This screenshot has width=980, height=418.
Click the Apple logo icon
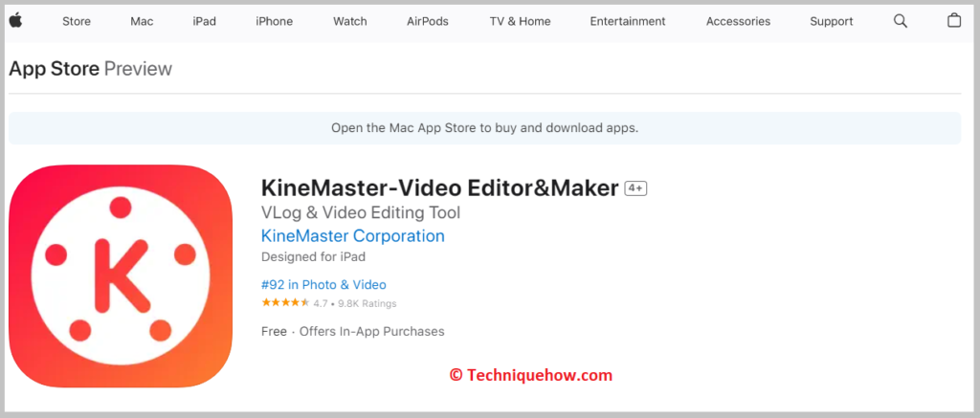15,21
